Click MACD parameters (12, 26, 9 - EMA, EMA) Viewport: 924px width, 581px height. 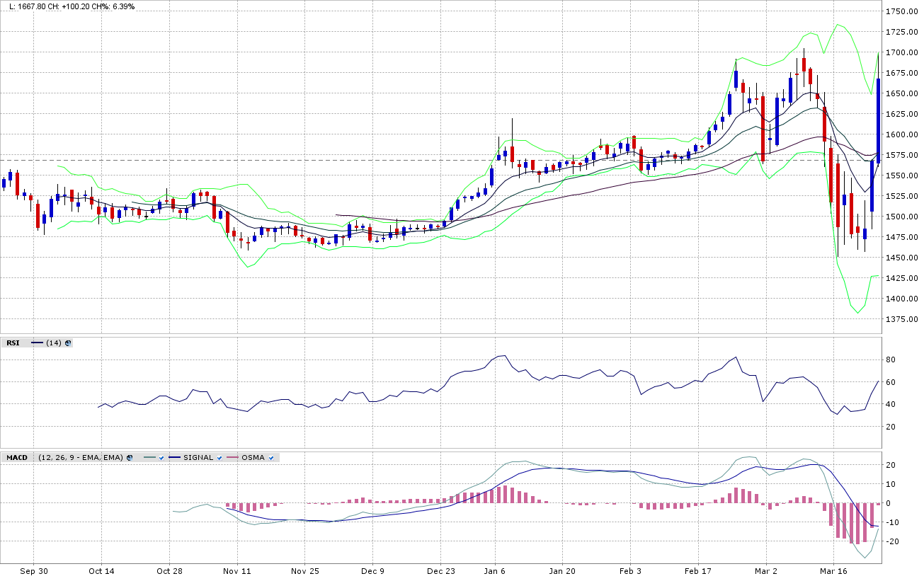click(81, 458)
